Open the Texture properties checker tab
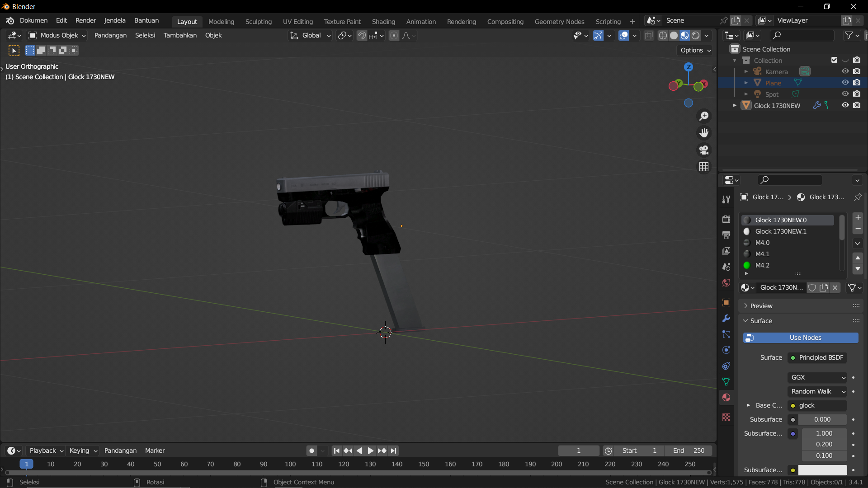Viewport: 868px width, 488px height. coord(726,417)
